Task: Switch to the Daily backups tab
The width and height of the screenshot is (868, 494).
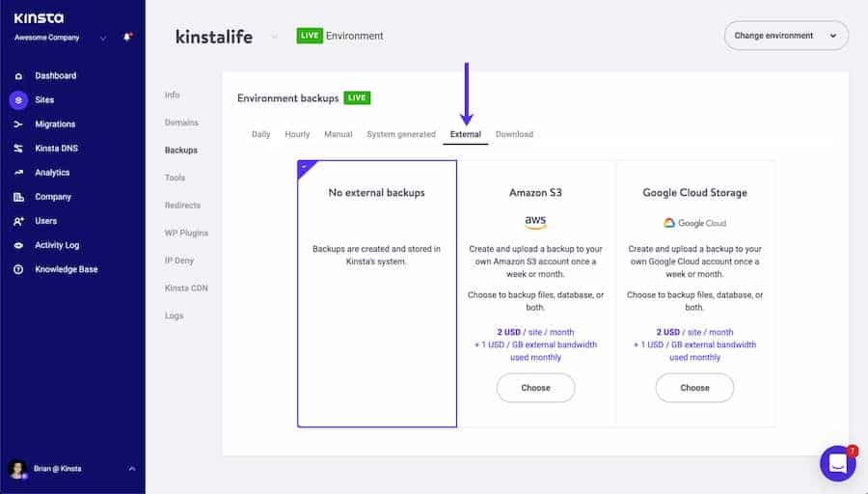Action: 260,134
